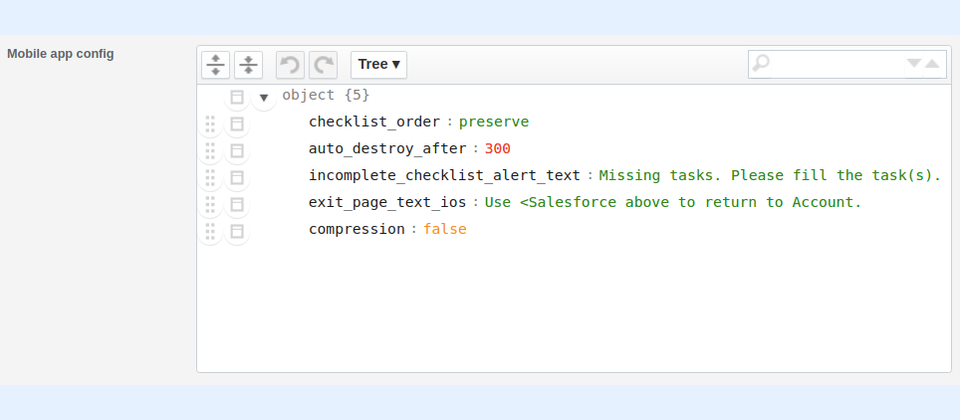Click drag handle of exit_page_text_ios row

point(211,204)
